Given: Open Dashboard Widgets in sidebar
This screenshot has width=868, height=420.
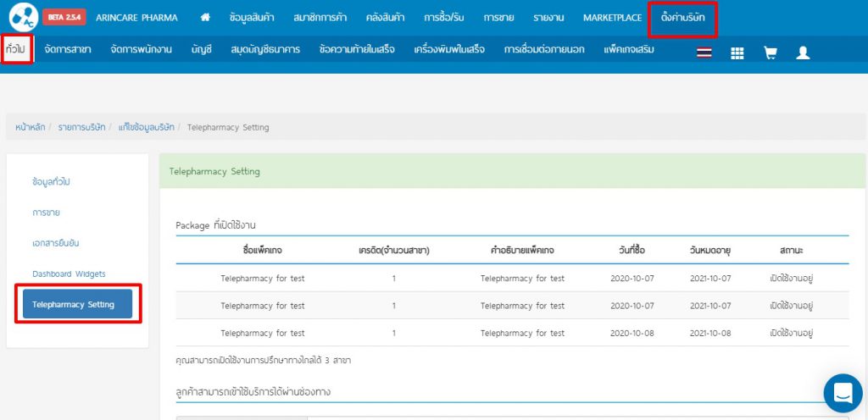Looking at the screenshot, I should click(69, 274).
